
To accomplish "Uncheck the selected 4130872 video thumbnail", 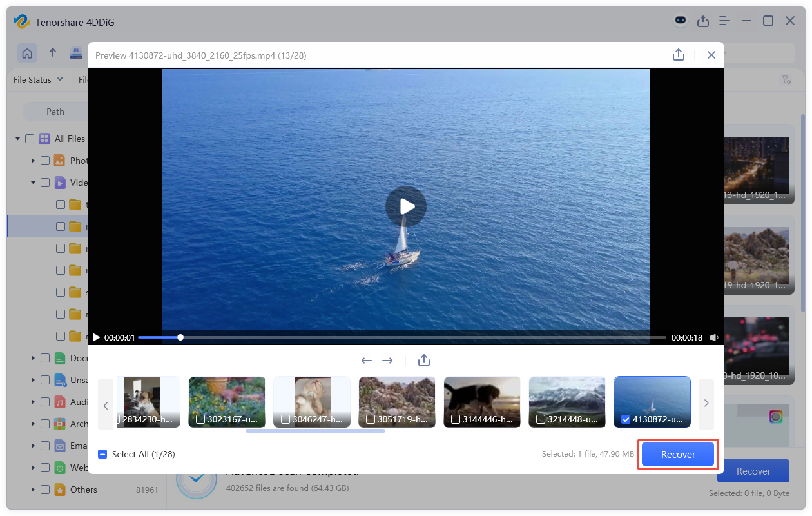I will (x=625, y=418).
